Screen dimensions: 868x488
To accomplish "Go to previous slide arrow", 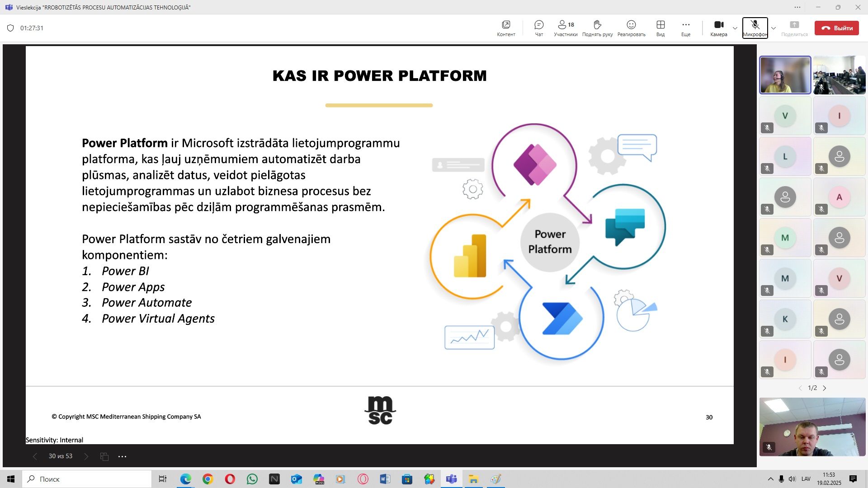I will pyautogui.click(x=35, y=456).
